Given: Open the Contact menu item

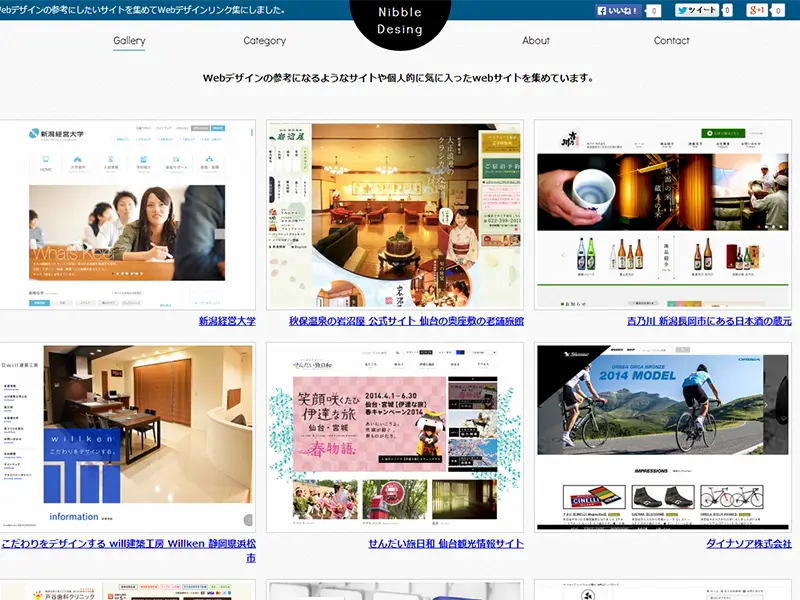Looking at the screenshot, I should [x=671, y=41].
